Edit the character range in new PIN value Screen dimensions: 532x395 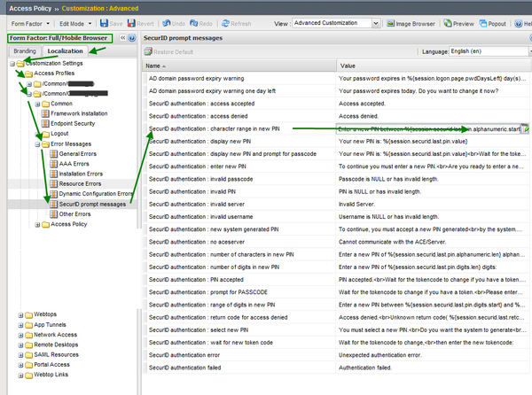(x=427, y=129)
